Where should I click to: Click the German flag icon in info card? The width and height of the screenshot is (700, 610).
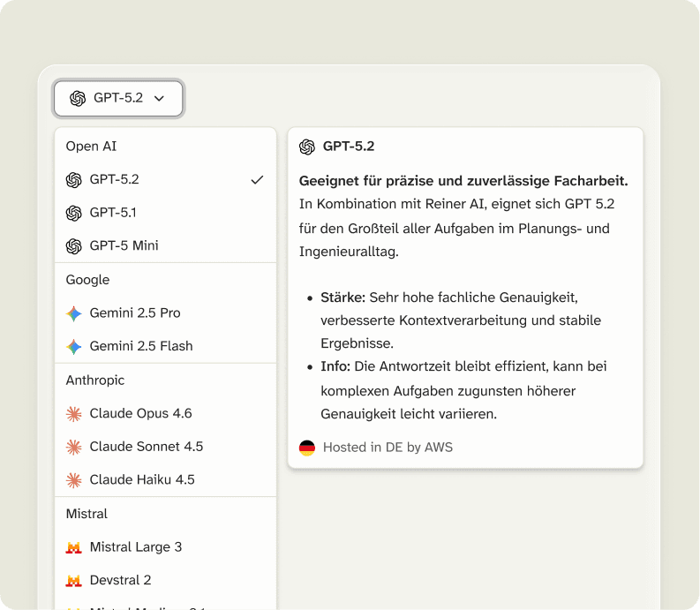(x=307, y=448)
